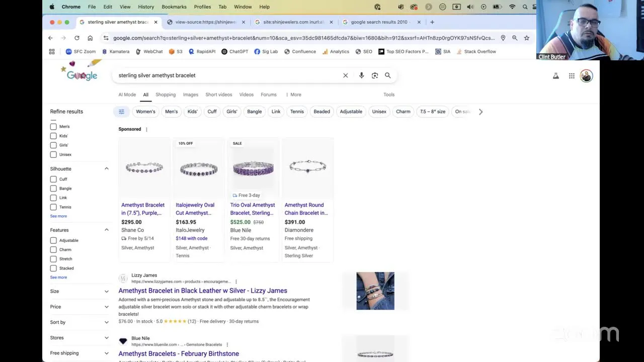Click See more under Features
Viewport: 644px width, 362px height.
(58, 278)
